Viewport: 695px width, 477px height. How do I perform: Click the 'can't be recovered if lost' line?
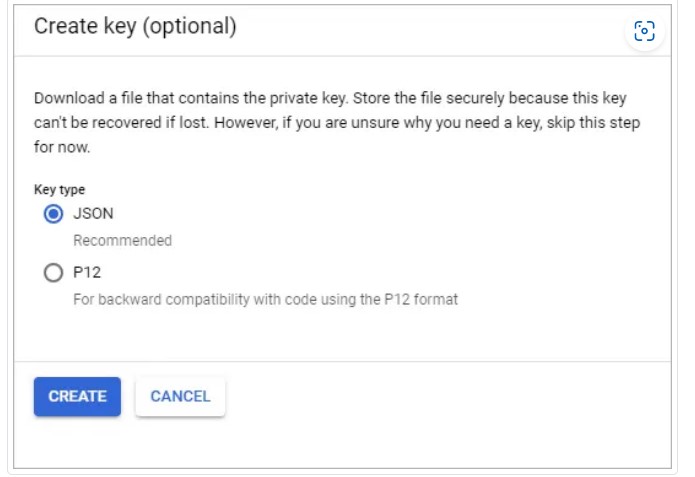[337, 123]
